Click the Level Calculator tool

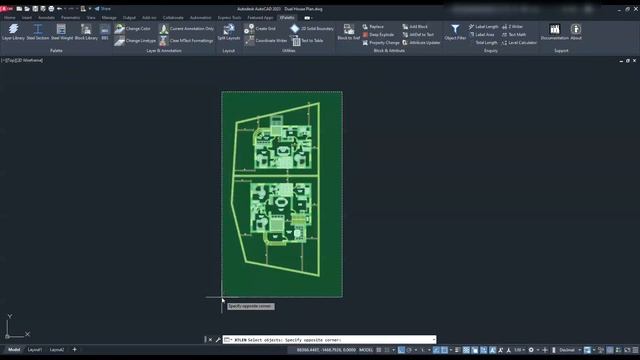(x=519, y=42)
